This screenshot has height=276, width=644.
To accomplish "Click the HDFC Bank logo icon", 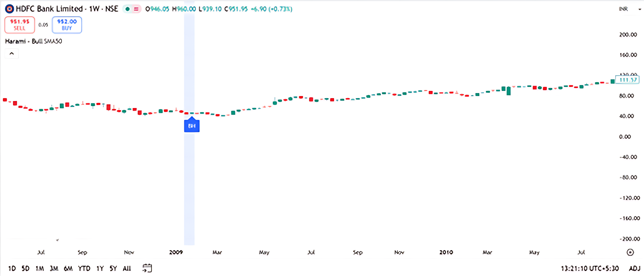I will point(9,9).
